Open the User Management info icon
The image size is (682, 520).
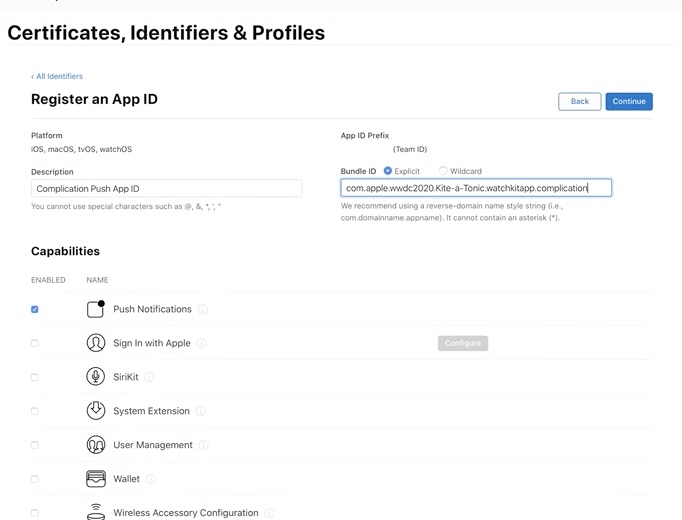click(204, 445)
